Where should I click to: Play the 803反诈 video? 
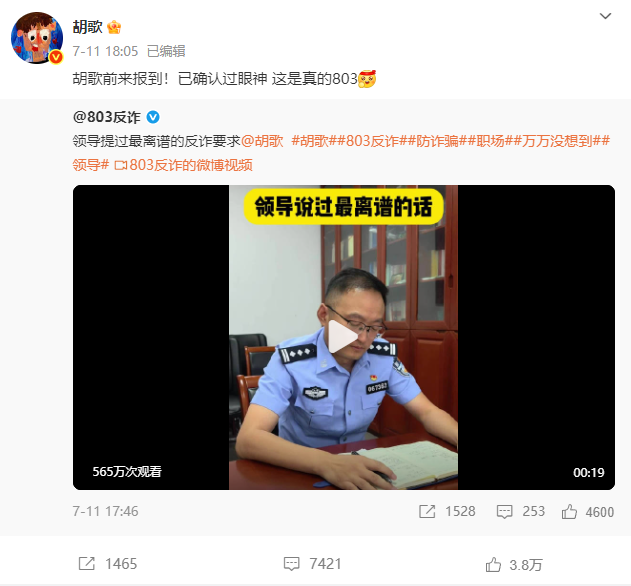(x=343, y=337)
